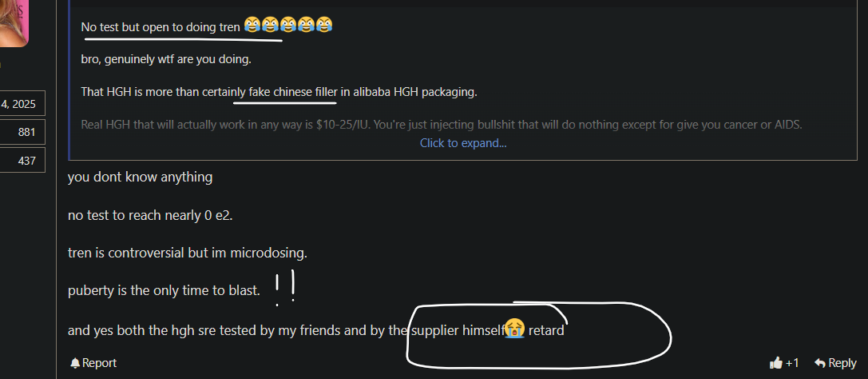Click the text 'you dont know anything'
The image size is (868, 379).
140,178
